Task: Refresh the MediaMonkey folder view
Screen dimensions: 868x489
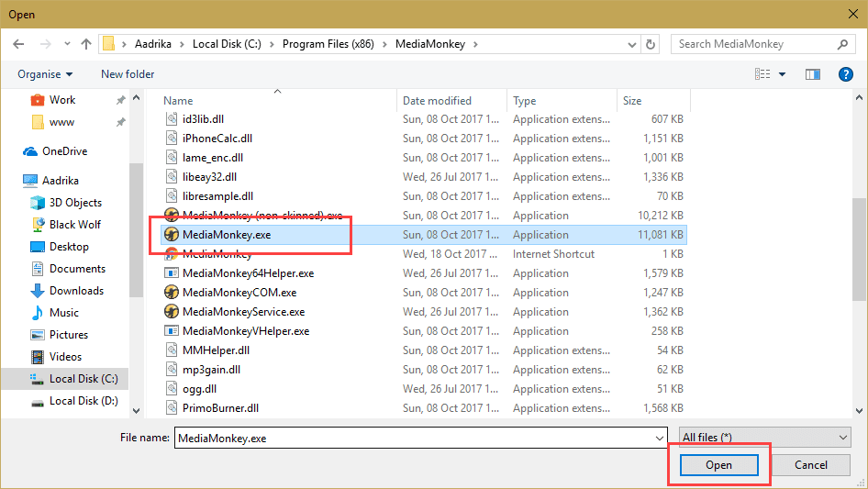Action: pos(651,44)
